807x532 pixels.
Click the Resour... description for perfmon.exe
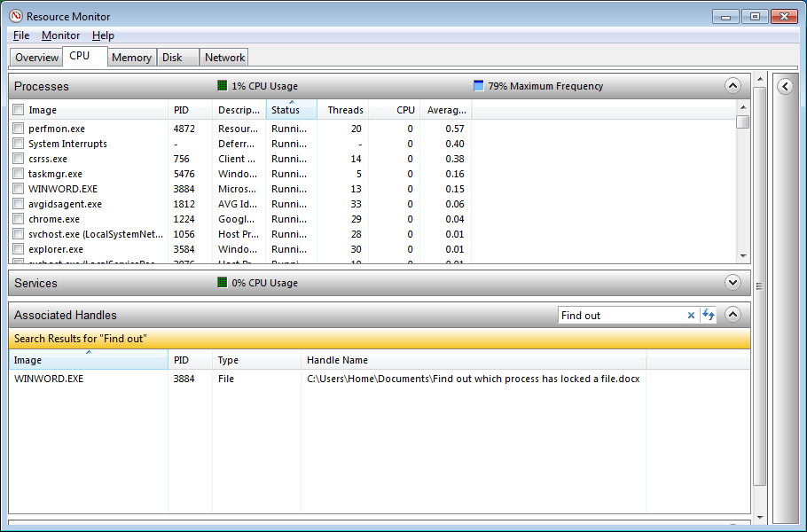(x=238, y=129)
